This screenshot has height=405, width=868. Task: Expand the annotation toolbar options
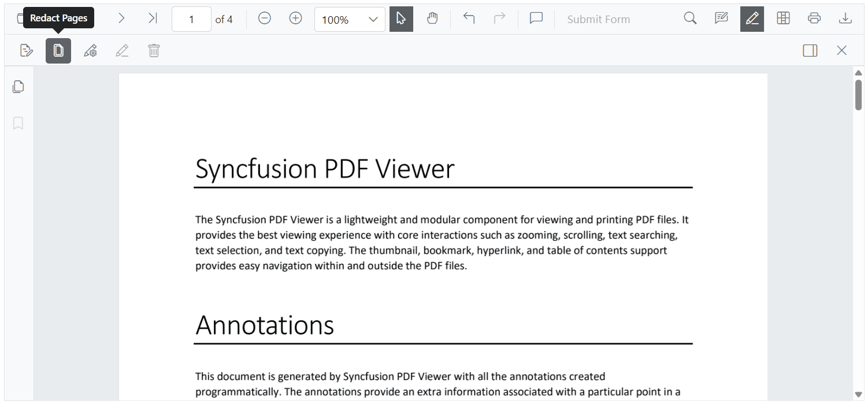coord(752,18)
